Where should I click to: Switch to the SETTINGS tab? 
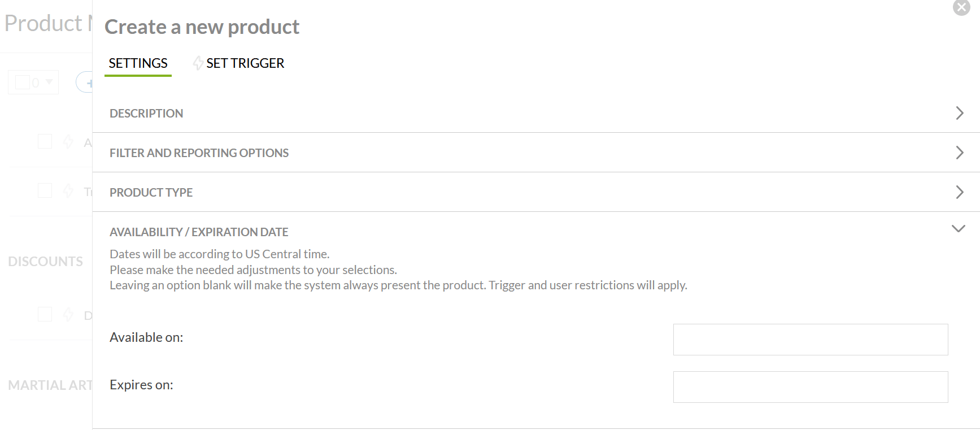click(x=138, y=63)
